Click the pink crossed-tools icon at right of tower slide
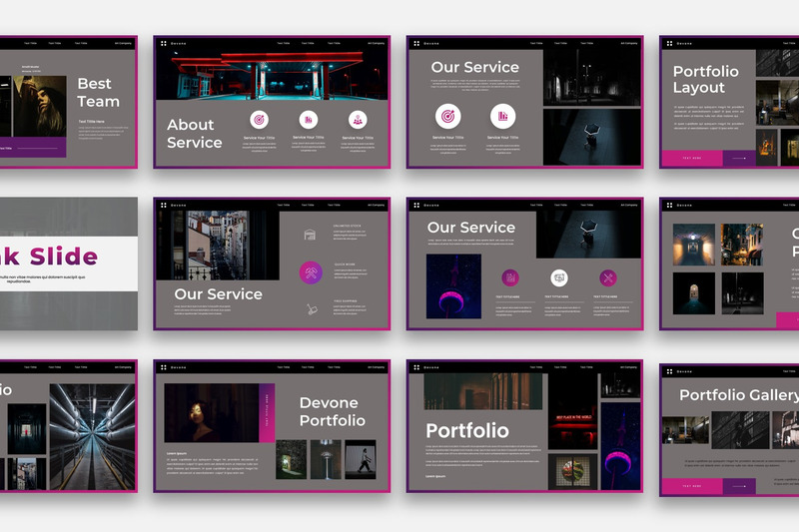The width and height of the screenshot is (799, 532). coord(608,277)
